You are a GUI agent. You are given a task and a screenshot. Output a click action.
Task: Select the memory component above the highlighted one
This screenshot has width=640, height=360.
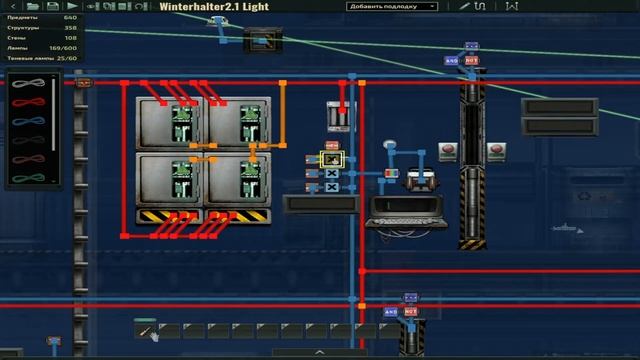click(332, 146)
